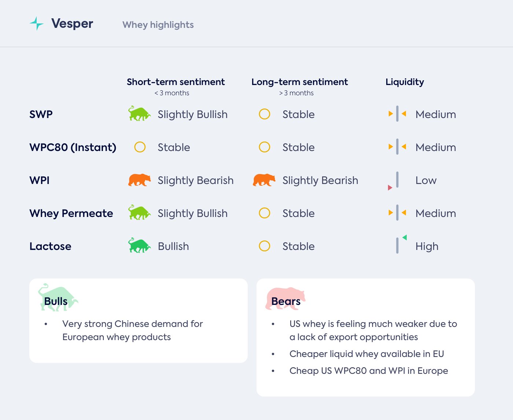The width and height of the screenshot is (513, 420).
Task: Click the SWP short-term green bull icon
Action: point(139,114)
